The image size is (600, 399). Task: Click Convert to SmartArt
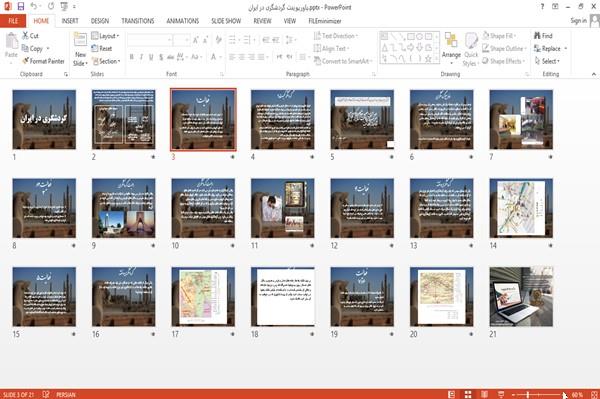[x=343, y=61]
